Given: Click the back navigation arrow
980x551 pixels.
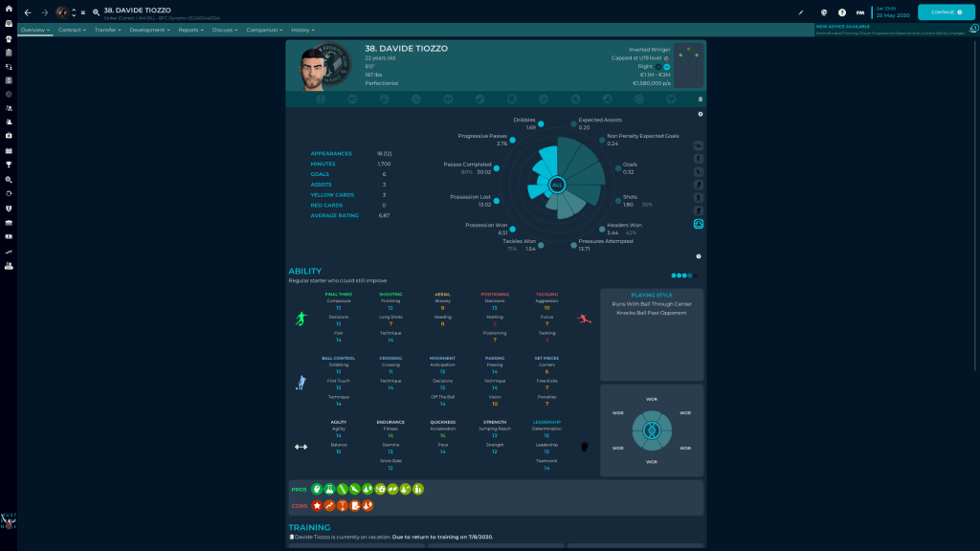Looking at the screenshot, I should (x=28, y=12).
